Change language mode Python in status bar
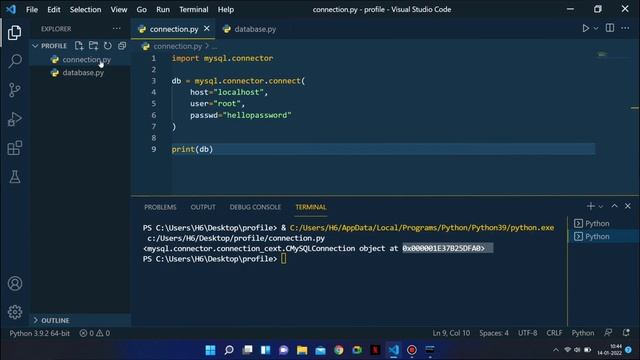Viewport: 640px width, 360px height. 583,333
